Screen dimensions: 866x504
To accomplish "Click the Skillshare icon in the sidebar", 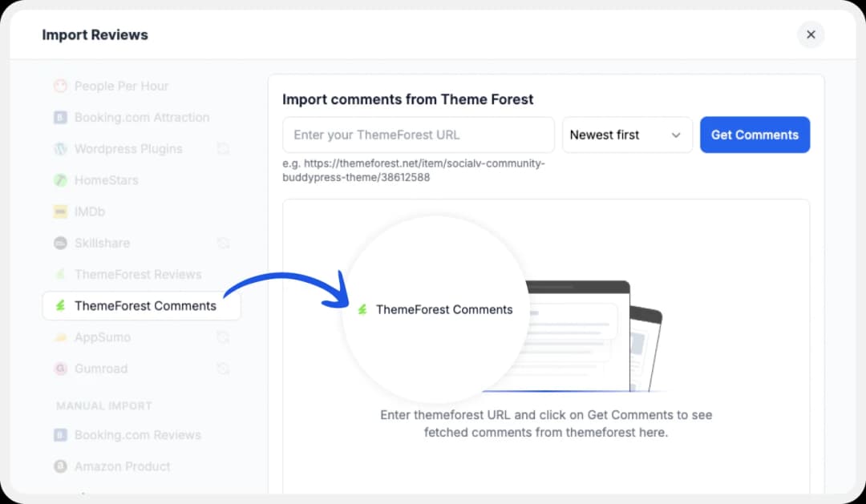I will pos(61,243).
